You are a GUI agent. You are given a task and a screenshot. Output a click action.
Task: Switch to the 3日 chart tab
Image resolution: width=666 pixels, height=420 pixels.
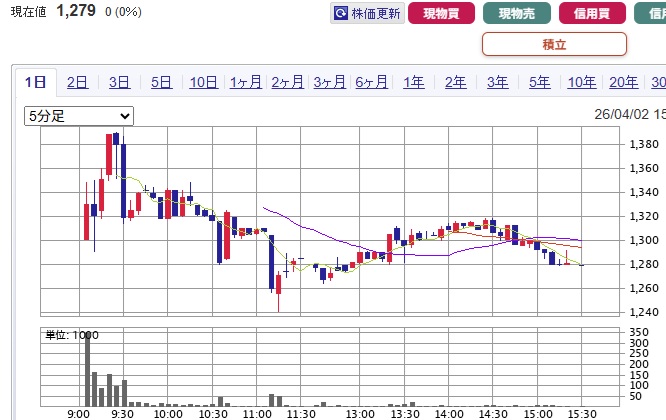click(119, 82)
